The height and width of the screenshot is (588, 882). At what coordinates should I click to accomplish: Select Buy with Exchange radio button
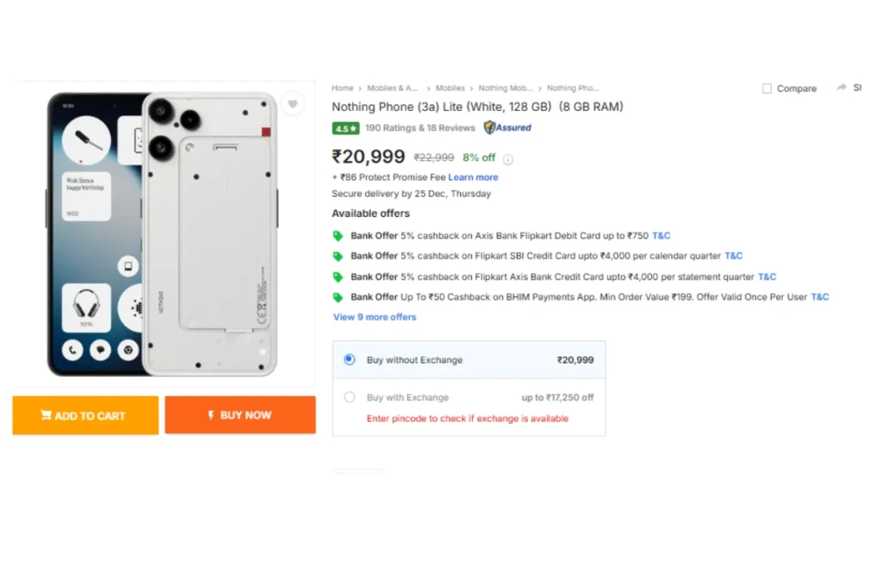tap(350, 398)
